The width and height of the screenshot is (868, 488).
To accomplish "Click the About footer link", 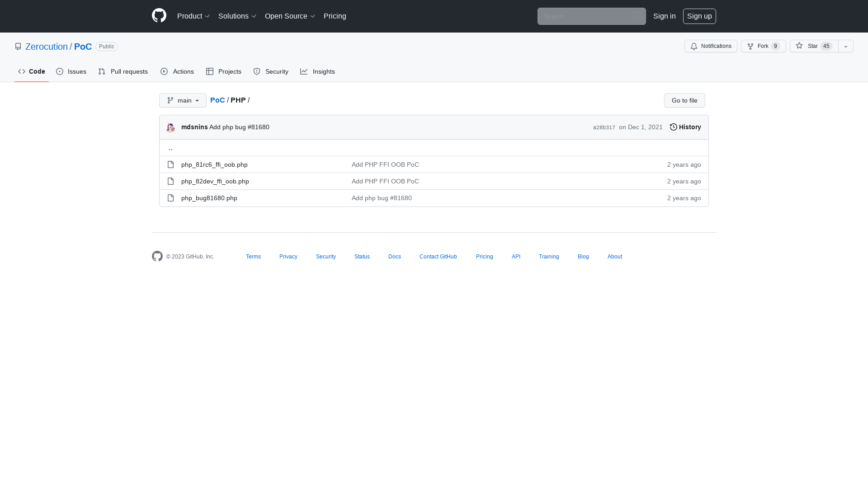I will [x=615, y=257].
